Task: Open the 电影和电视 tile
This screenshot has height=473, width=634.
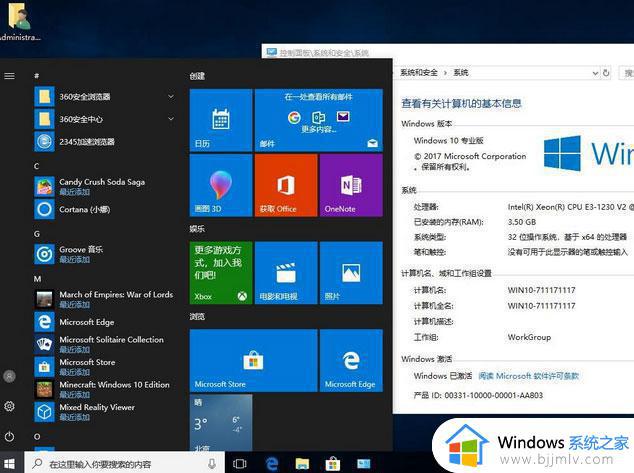Action: [x=286, y=273]
